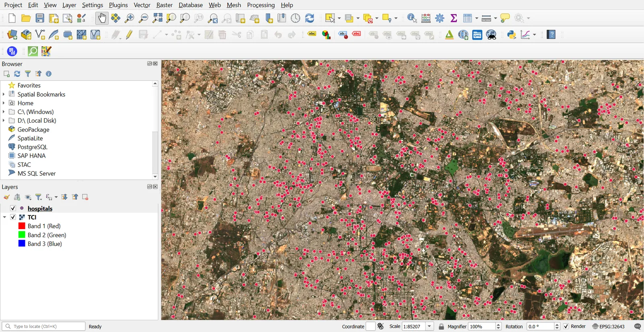Collapse the TCI layer group

click(4, 217)
